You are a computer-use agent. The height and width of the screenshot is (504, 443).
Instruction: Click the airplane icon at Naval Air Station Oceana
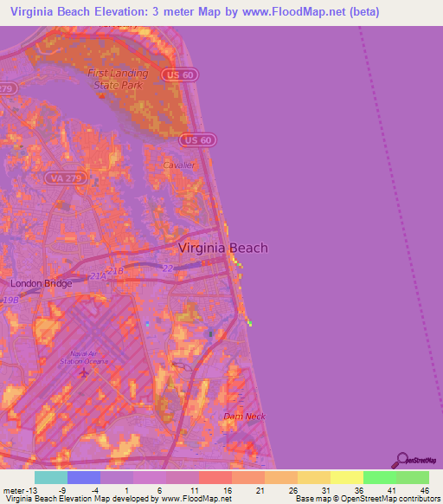point(84,373)
